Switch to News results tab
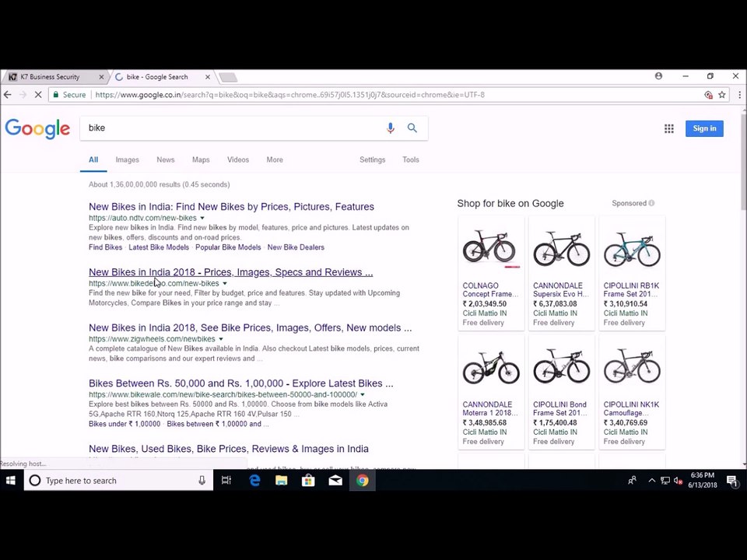 click(165, 160)
